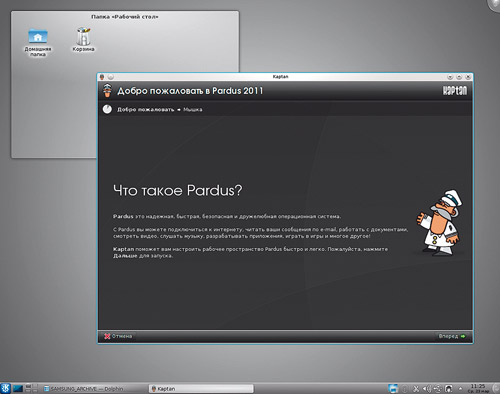
Task: Click the clock showing 11:25
Action: coord(477,389)
